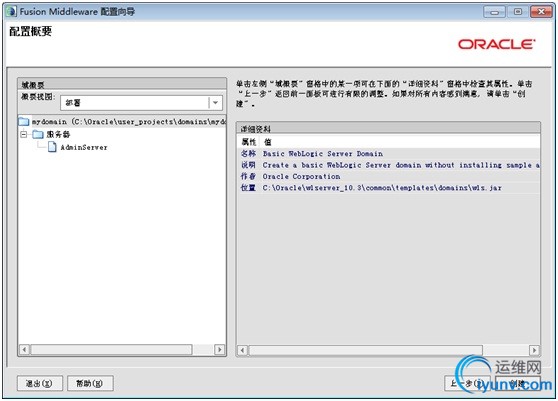This screenshot has height=401, width=558.
Task: Close the configuration wizard window
Action: (x=541, y=12)
